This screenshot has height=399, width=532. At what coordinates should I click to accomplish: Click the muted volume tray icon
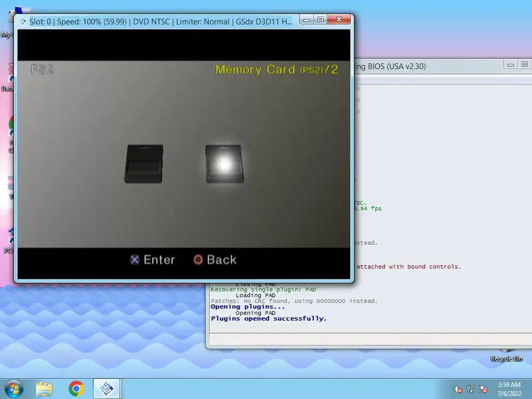[458, 389]
